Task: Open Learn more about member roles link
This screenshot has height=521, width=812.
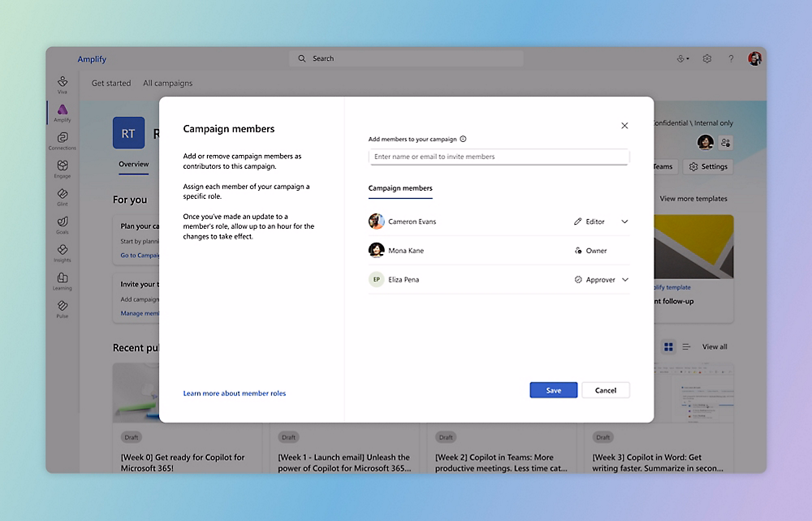Action: click(x=235, y=394)
